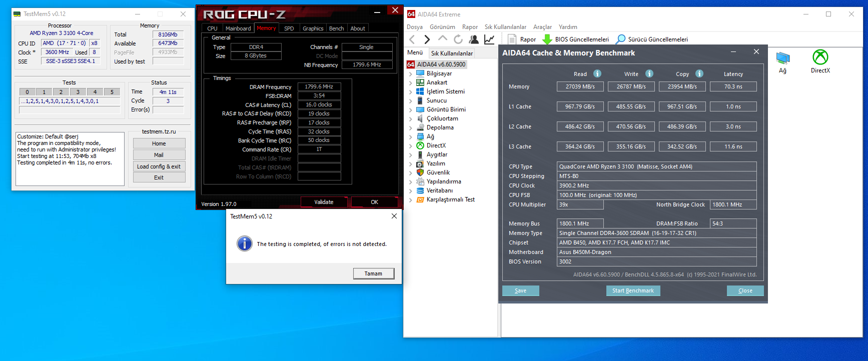Screen dimensions: 868x361
Task: Switch to the Graphics tab in CPU-Z
Action: [x=313, y=28]
